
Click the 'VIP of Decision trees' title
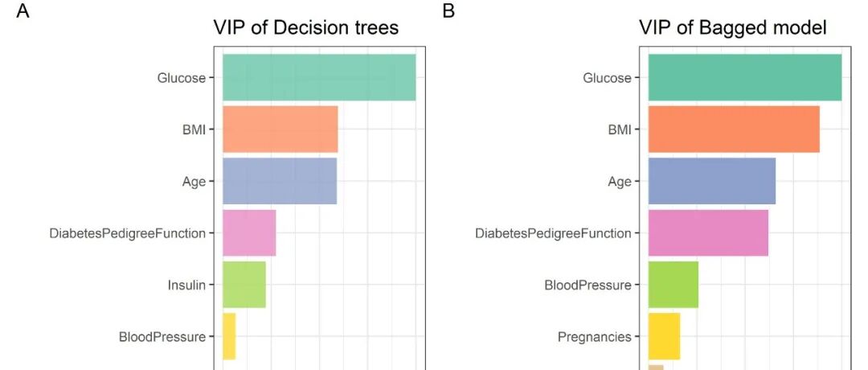point(305,28)
